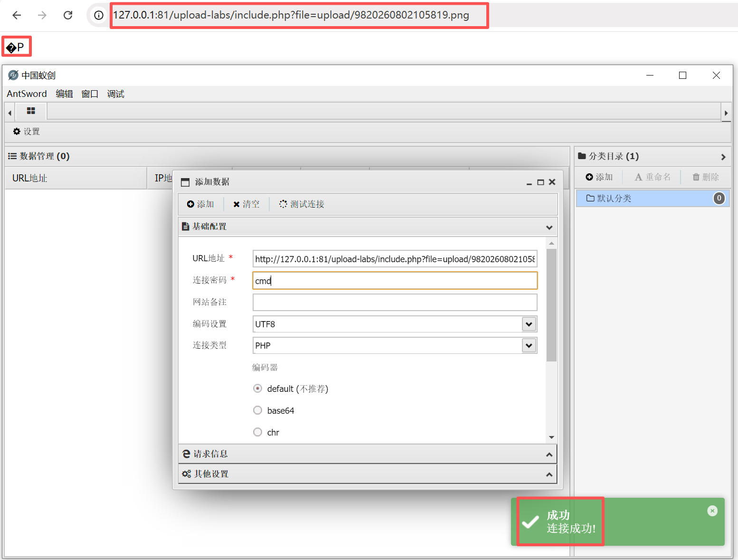The image size is (738, 560).
Task: Select the chr encoder radio button
Action: click(x=257, y=432)
